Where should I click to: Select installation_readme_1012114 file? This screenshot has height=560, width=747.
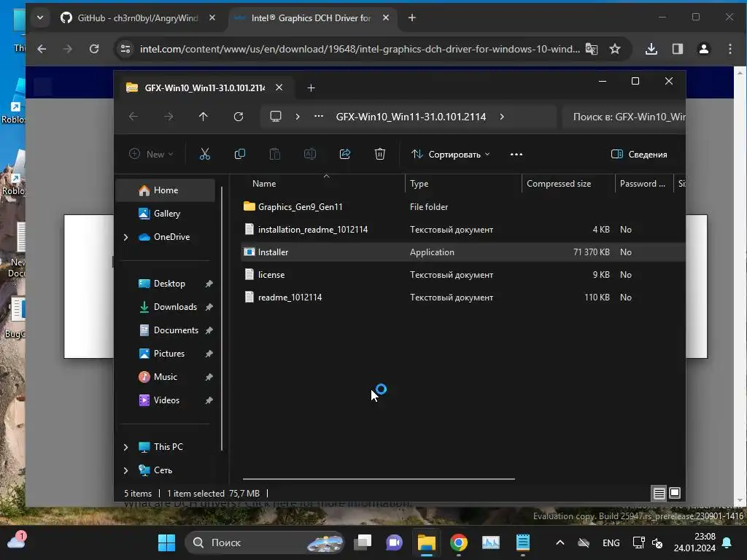(312, 230)
